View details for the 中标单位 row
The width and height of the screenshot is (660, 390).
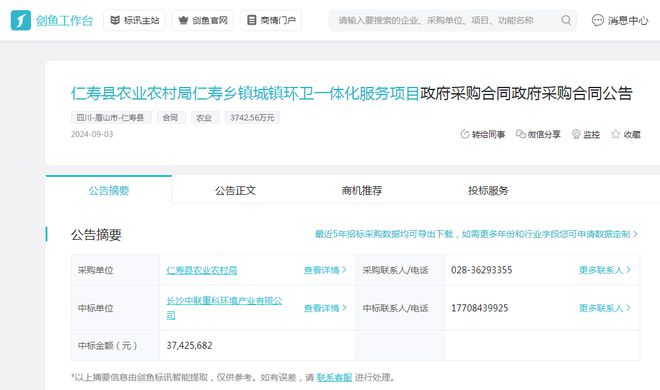tap(325, 308)
